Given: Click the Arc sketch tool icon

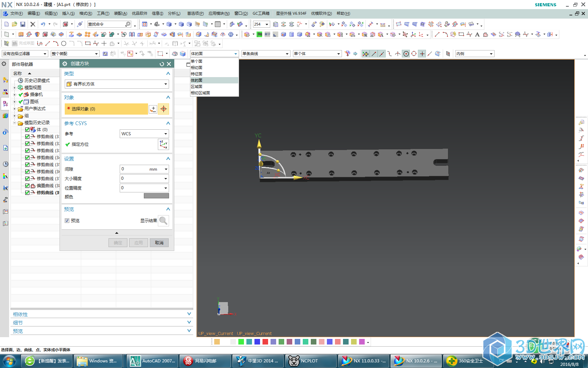Looking at the screenshot, I should tap(56, 43).
